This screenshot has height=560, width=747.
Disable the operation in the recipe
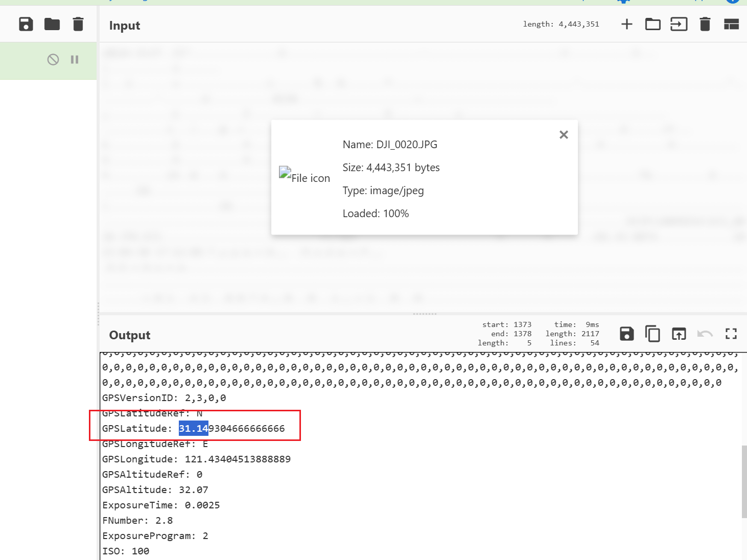click(53, 60)
